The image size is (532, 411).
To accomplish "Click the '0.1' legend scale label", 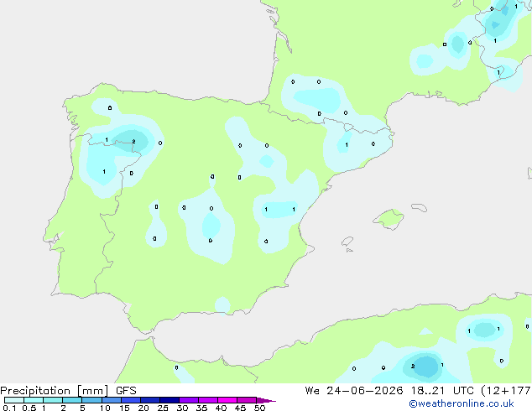I will pyautogui.click(x=9, y=408).
